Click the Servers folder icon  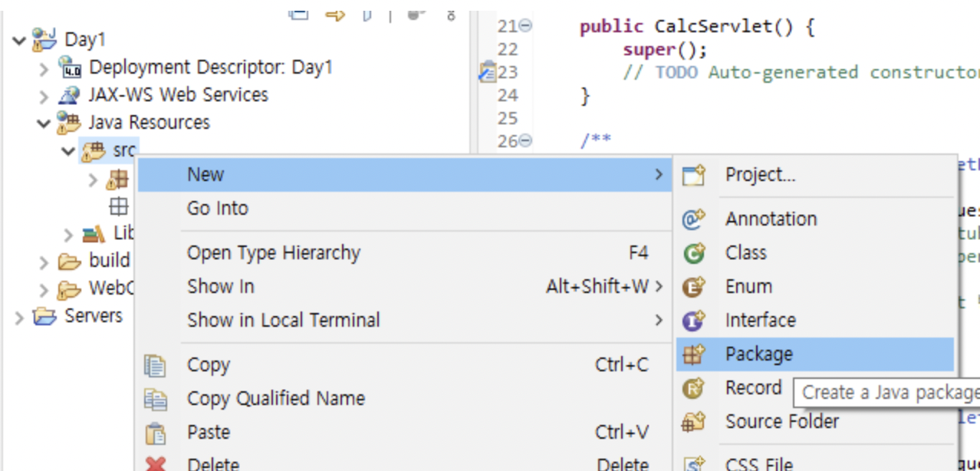(x=45, y=316)
